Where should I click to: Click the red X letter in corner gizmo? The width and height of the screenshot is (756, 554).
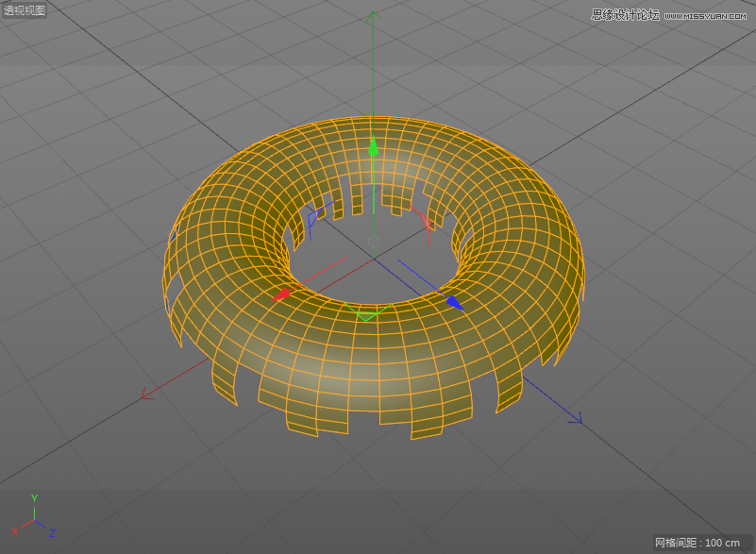[14, 532]
